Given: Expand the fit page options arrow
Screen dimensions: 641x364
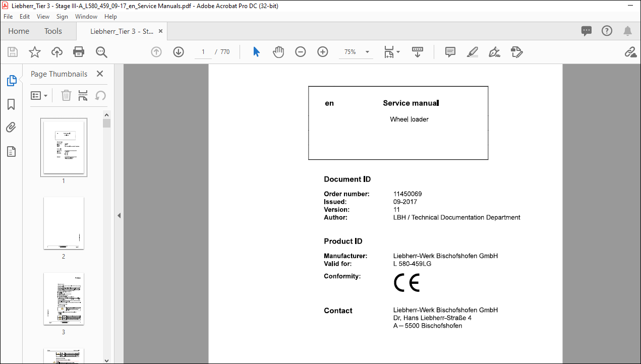Looking at the screenshot, I should [398, 52].
